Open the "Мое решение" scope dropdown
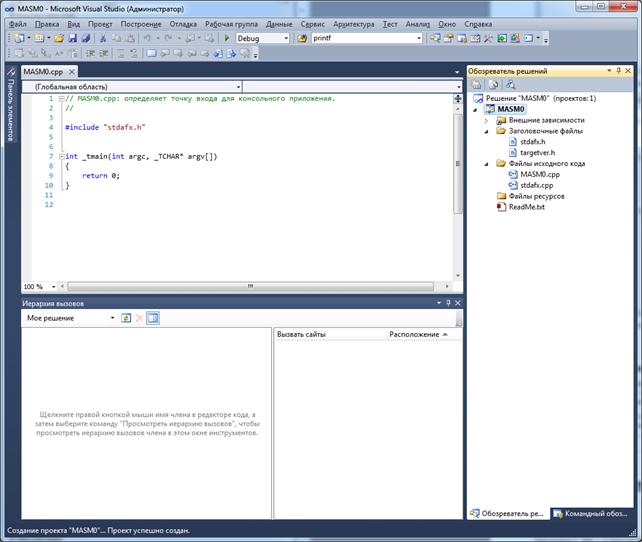 tap(112, 318)
